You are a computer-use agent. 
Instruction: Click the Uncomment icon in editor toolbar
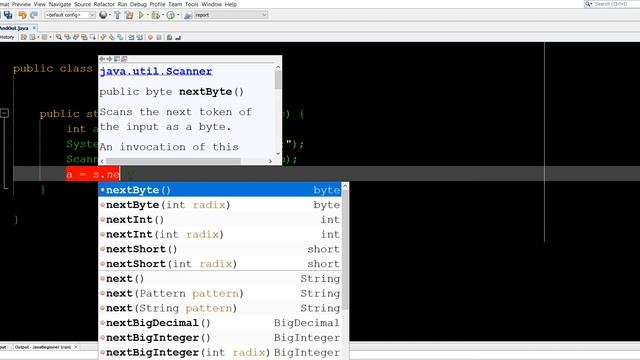178,37
